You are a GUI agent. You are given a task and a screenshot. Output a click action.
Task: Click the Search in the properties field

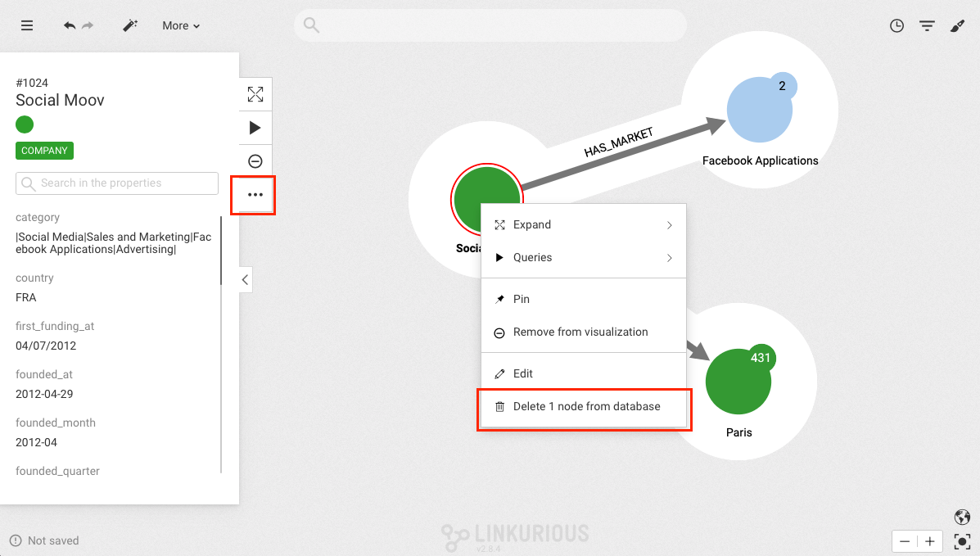tap(117, 183)
